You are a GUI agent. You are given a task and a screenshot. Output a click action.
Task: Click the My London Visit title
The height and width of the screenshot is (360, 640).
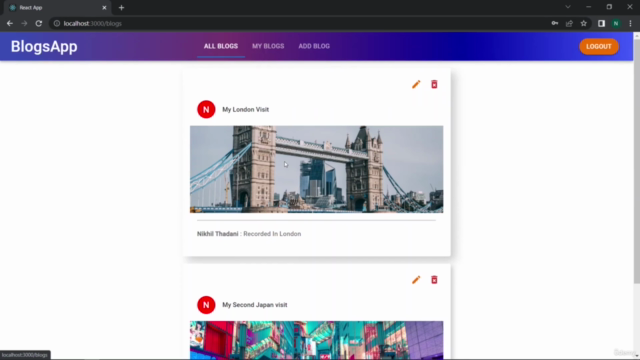pos(245,109)
